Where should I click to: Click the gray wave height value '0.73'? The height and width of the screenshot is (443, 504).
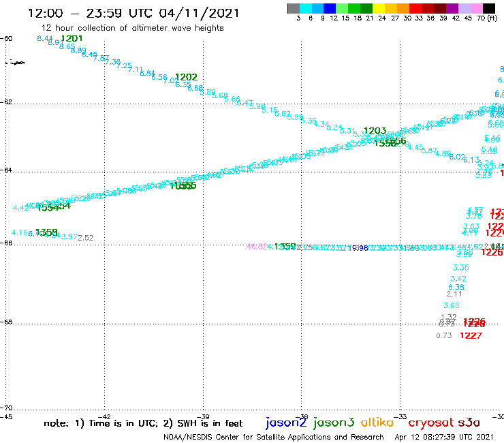point(444,335)
